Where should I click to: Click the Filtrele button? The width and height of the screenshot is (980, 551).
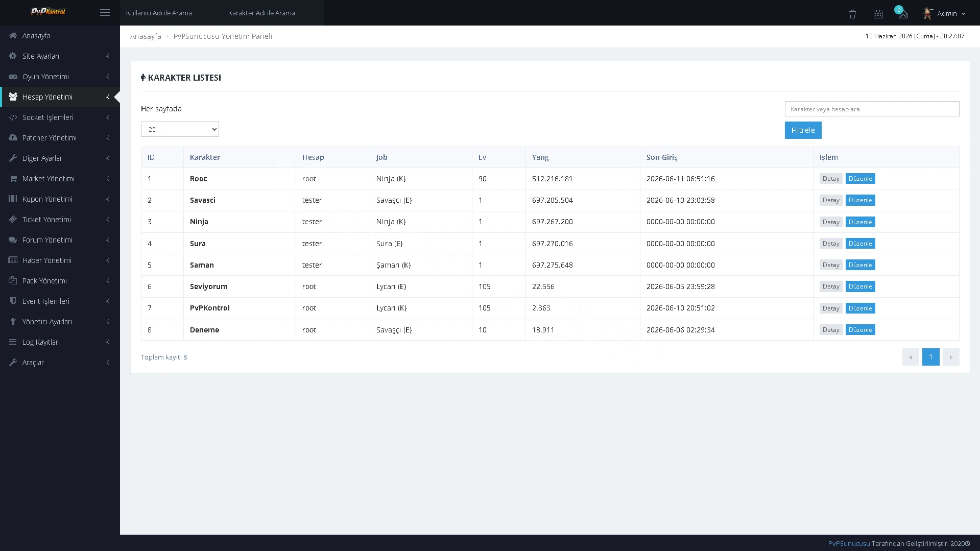pyautogui.click(x=803, y=130)
